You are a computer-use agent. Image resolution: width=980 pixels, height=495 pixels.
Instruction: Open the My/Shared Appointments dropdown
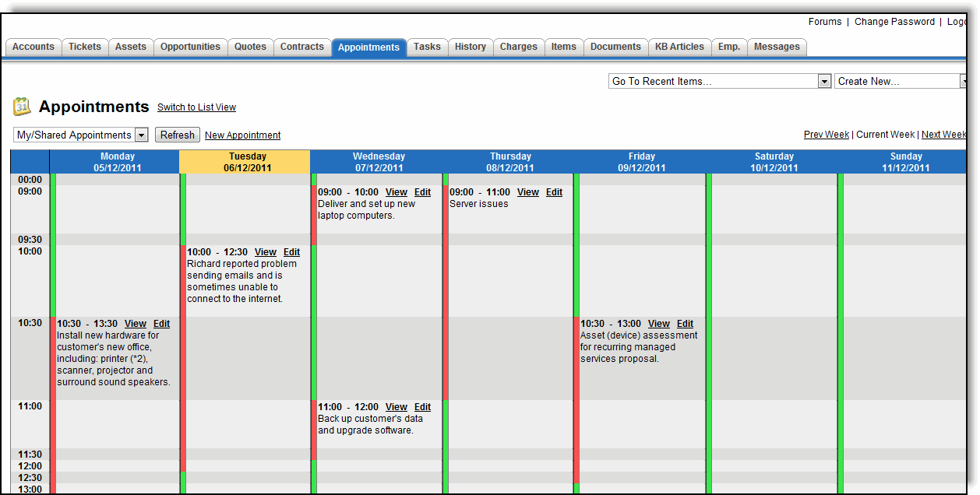coord(141,135)
